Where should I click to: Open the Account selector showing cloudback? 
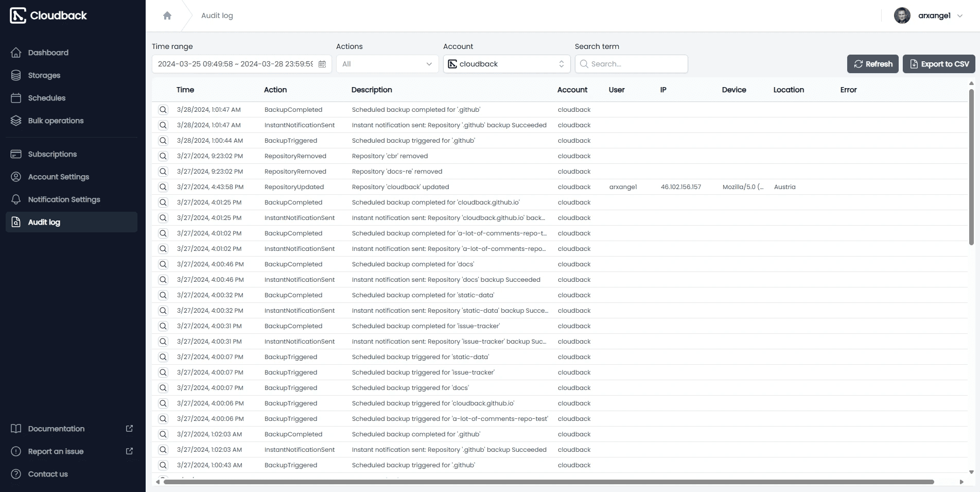[506, 64]
